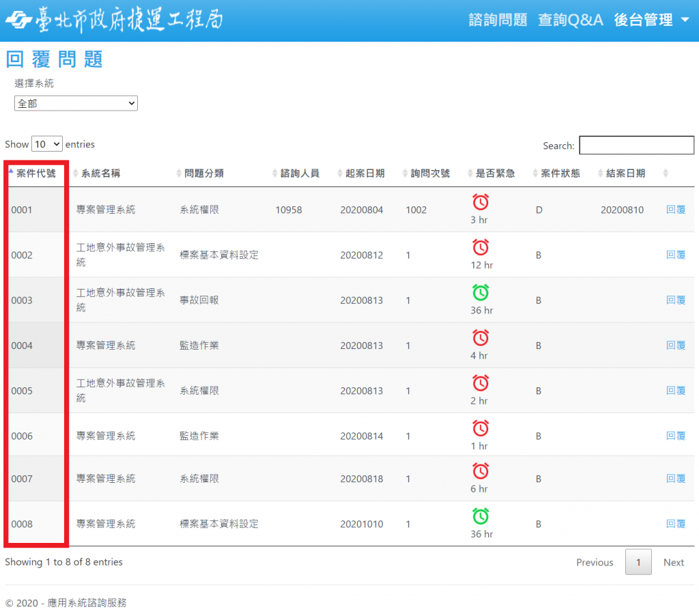This screenshot has width=699, height=616.
Task: Sort table by 諮詢人員 column
Action: tap(300, 173)
